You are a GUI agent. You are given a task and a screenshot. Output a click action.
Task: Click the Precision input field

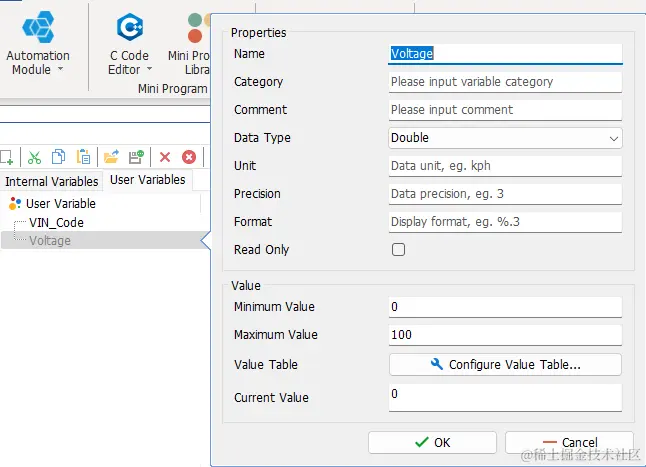[x=505, y=194]
